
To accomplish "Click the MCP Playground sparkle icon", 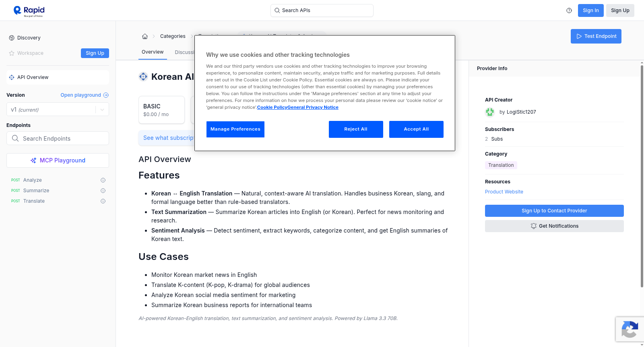I will [x=33, y=160].
